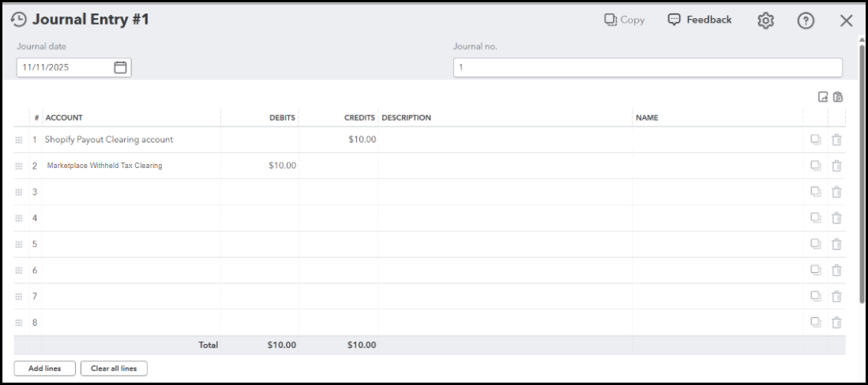Click the drag handle of row 3
868x385 pixels.
pyautogui.click(x=19, y=192)
